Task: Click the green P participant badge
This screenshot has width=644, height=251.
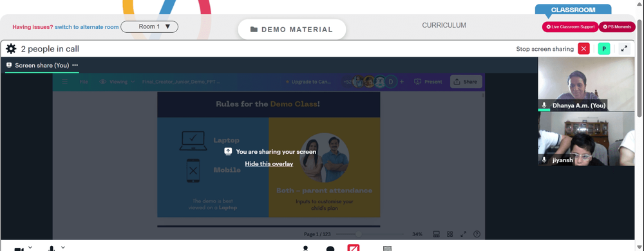Action: (x=604, y=48)
